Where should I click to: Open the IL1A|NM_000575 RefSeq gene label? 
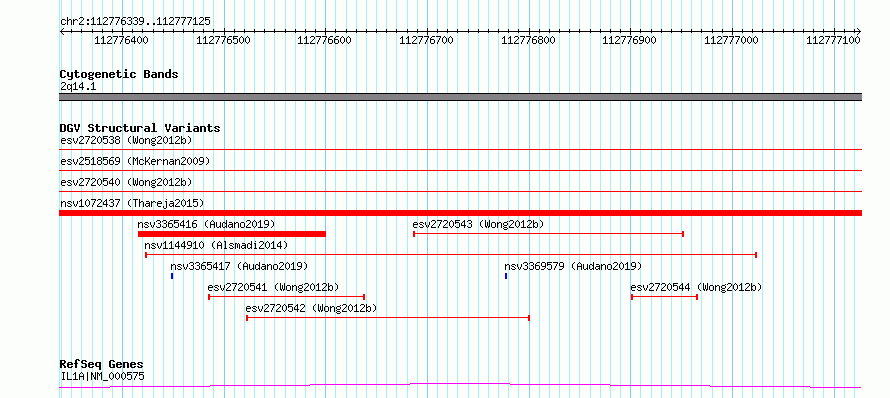pos(102,376)
